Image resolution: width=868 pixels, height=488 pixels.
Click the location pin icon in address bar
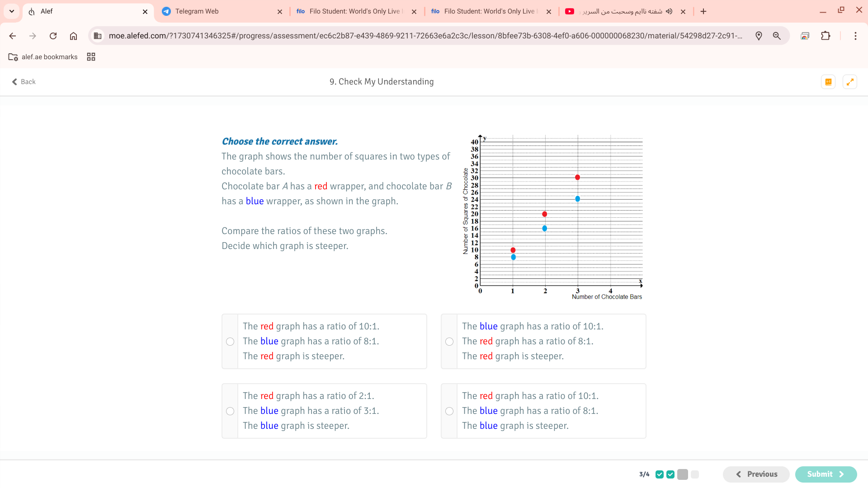759,36
